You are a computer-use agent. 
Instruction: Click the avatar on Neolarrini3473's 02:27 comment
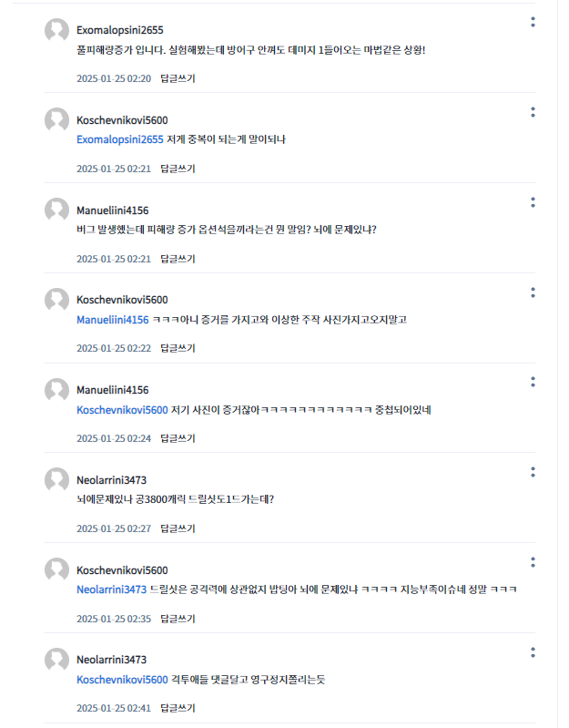(56, 479)
